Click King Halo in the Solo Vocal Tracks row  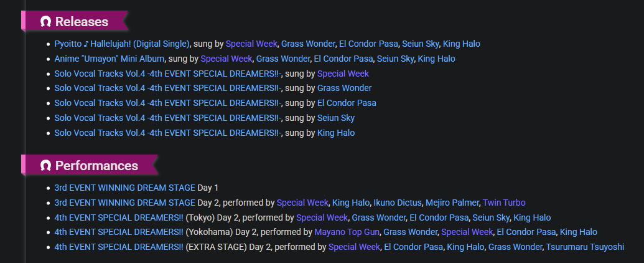[336, 133]
